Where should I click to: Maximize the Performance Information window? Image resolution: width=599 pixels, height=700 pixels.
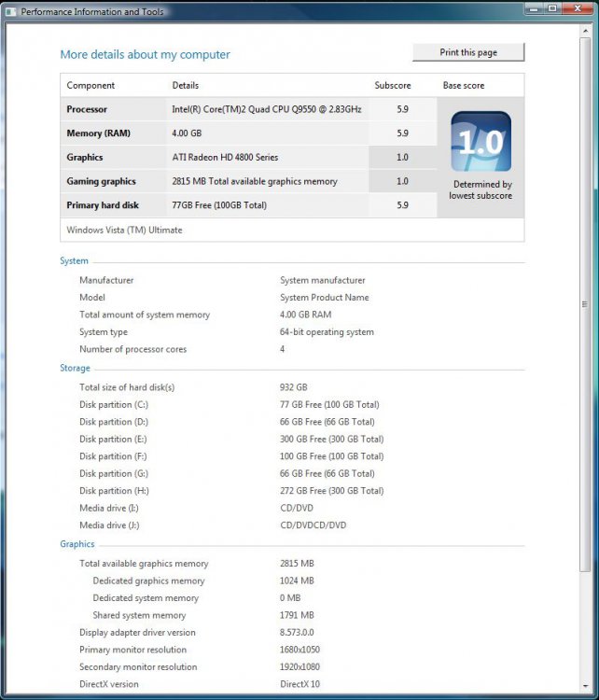[x=552, y=8]
